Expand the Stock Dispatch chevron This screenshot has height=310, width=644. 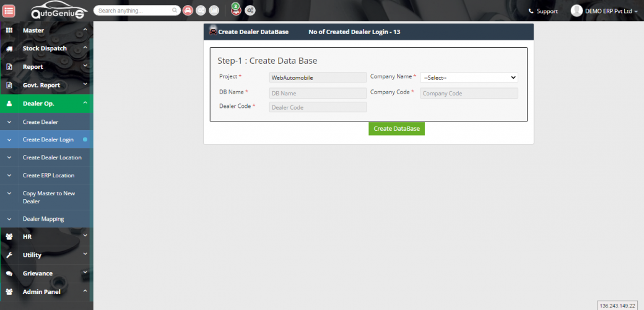[x=85, y=48]
